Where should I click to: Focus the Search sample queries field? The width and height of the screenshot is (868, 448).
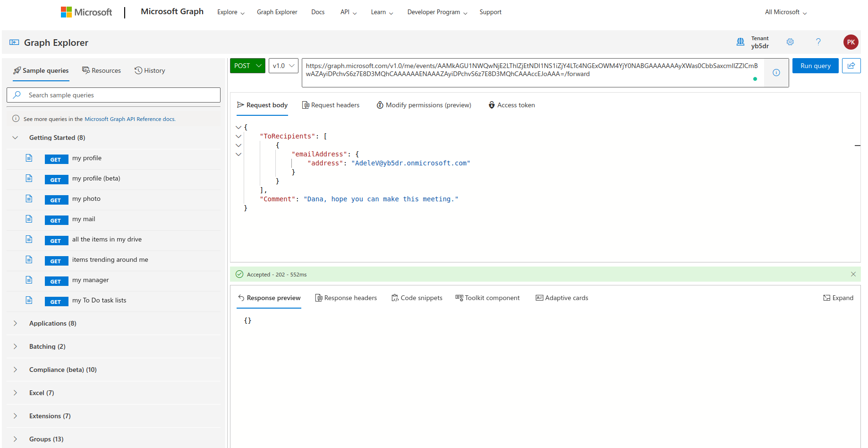[113, 95]
